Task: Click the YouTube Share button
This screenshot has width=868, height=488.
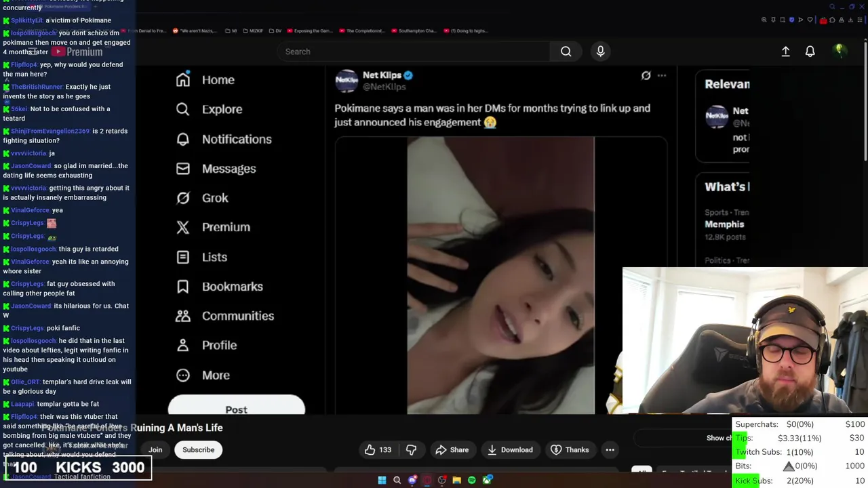Action: coord(452,450)
